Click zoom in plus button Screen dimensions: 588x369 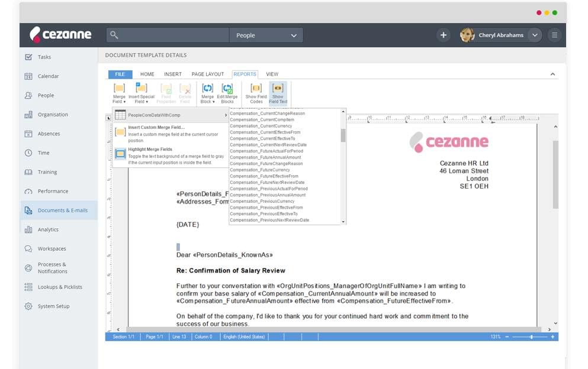[552, 337]
